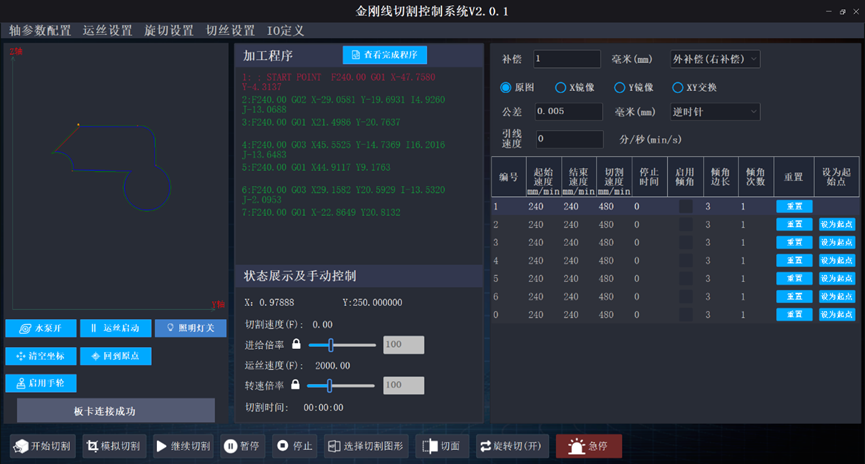Viewport: 865px width, 464px height.
Task: Click the 转速倍率 slider handle
Action: [329, 385]
